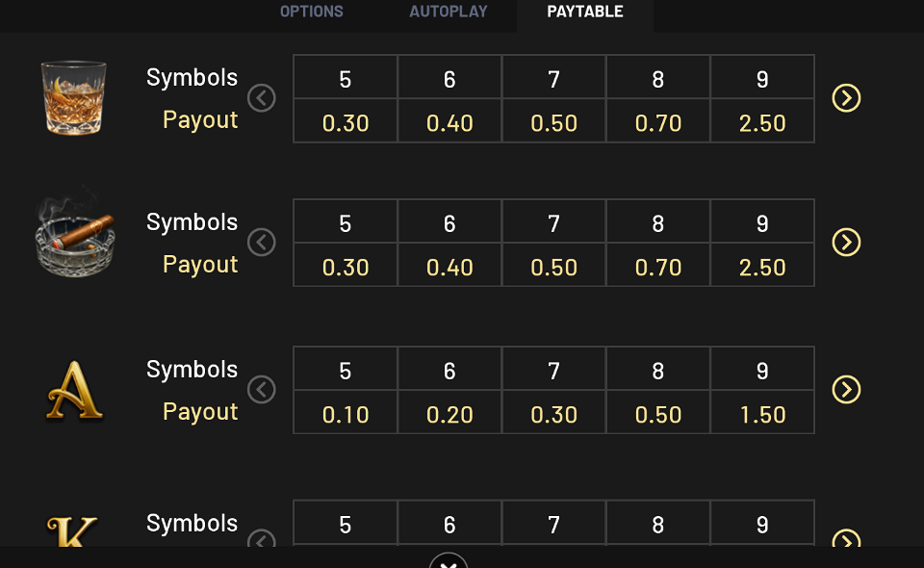Open the AUTOPLAY tab
The width and height of the screenshot is (924, 568).
[x=449, y=12]
